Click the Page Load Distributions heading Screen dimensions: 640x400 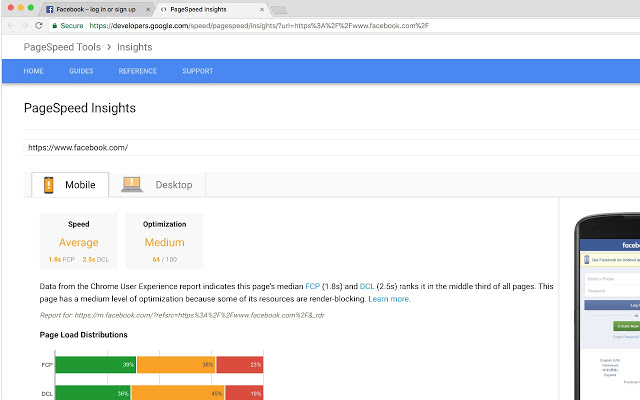click(83, 335)
